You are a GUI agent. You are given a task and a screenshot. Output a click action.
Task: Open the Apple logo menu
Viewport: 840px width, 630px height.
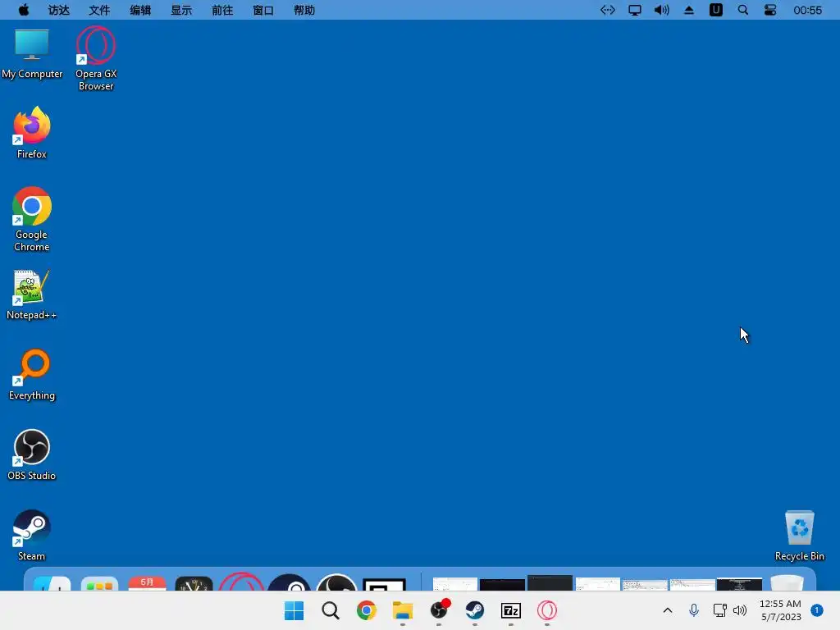click(x=24, y=10)
